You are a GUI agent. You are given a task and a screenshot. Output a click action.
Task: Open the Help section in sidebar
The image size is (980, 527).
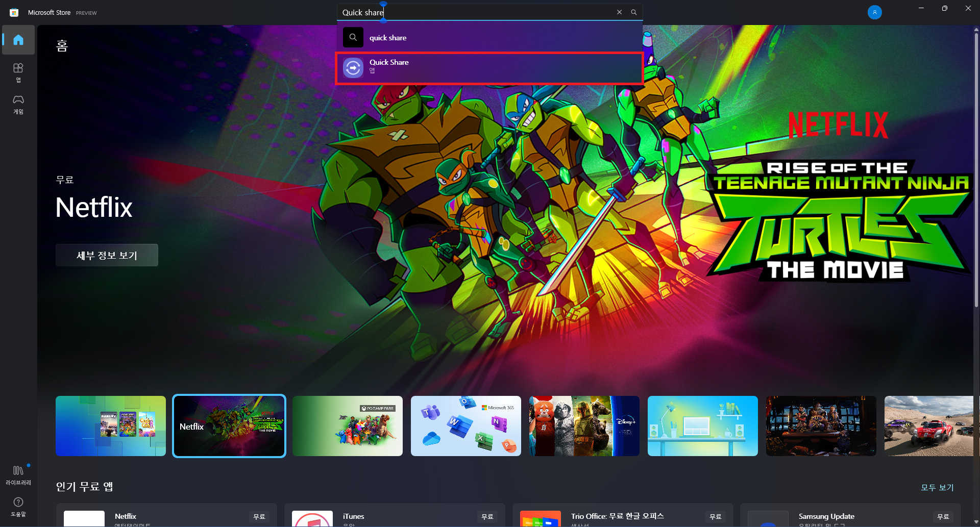18,507
